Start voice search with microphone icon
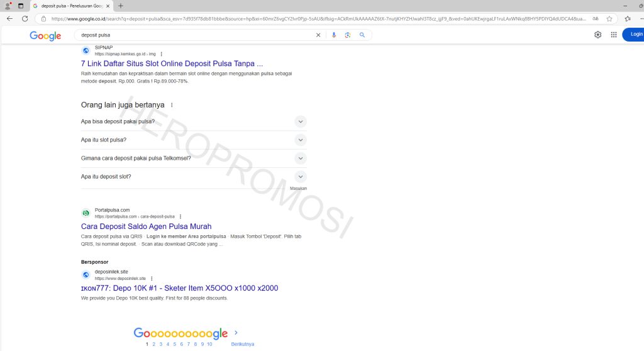Screen dimensions: 644x351 click(x=333, y=35)
